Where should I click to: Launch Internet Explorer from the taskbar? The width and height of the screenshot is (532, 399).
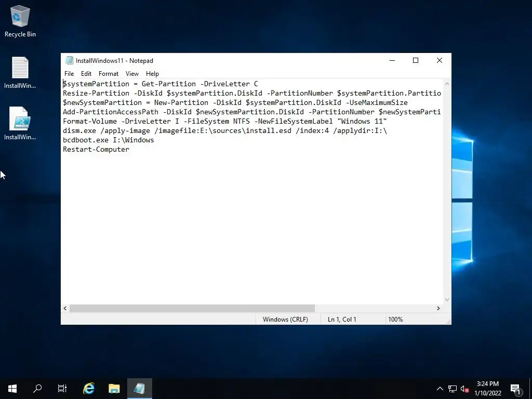pos(89,389)
